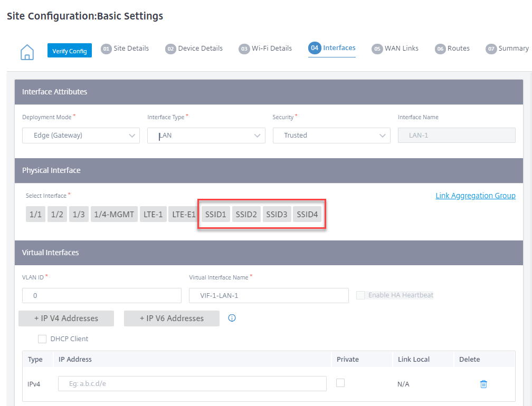Click the info icon beside IP V6 Addresses

tap(232, 318)
